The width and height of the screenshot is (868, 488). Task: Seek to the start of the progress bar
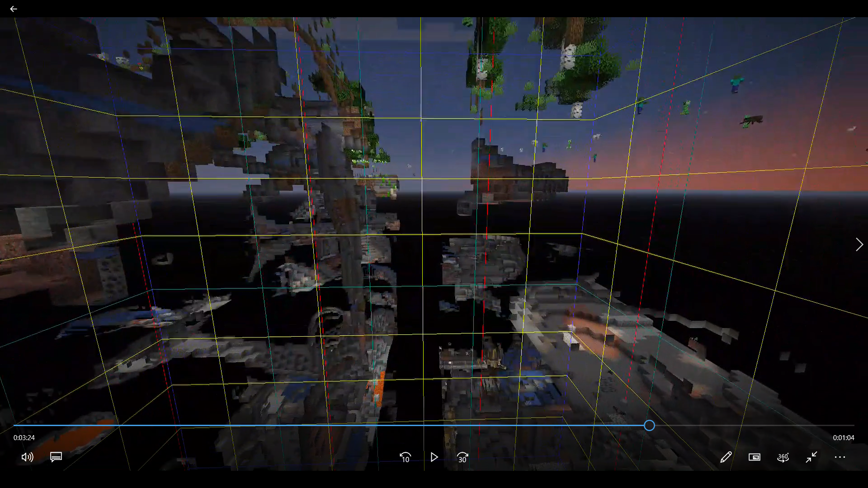point(14,425)
